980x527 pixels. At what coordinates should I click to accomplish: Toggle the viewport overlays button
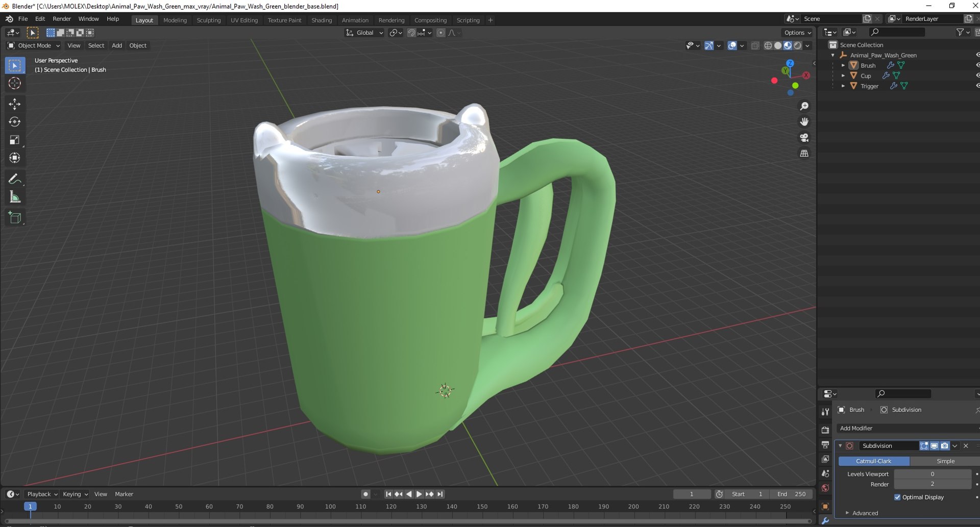732,45
